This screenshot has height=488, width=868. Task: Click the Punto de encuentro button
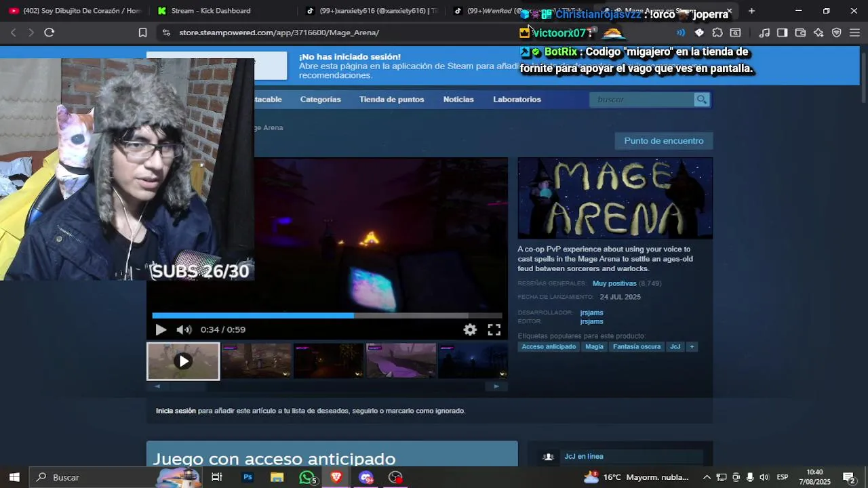(664, 141)
